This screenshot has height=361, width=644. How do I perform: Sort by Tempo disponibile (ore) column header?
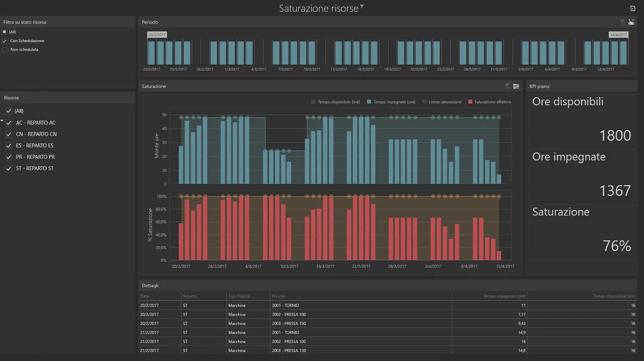tap(582, 296)
